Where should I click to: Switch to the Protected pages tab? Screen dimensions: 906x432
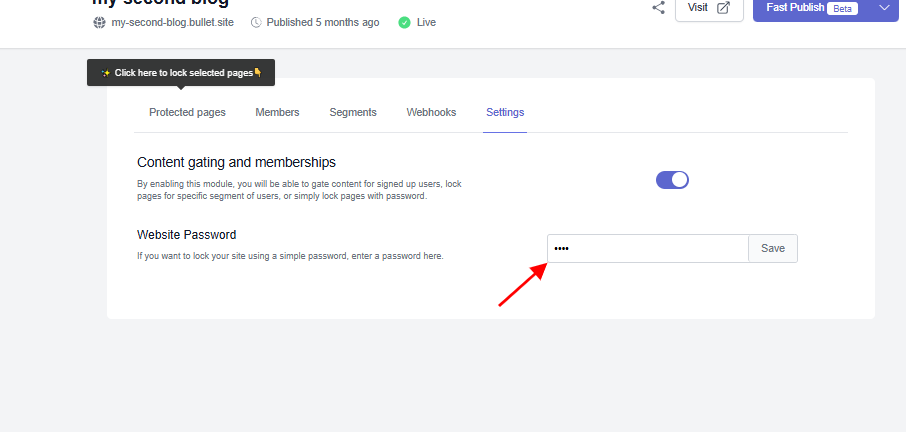(187, 112)
